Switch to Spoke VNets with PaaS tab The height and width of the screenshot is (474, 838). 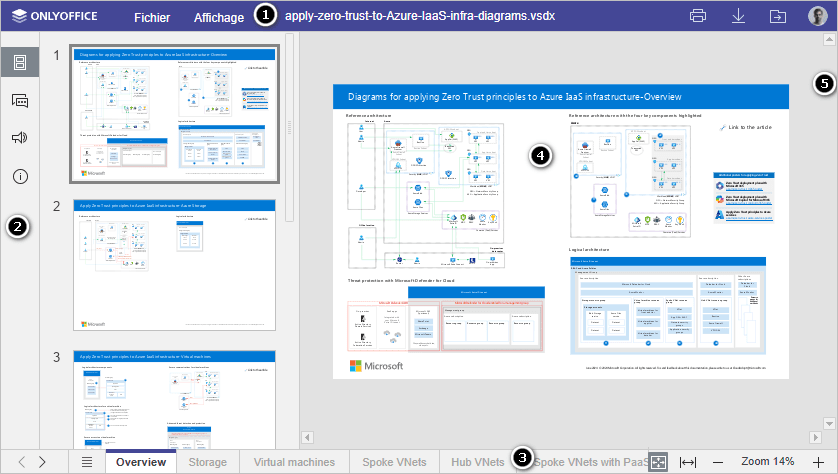pyautogui.click(x=590, y=462)
